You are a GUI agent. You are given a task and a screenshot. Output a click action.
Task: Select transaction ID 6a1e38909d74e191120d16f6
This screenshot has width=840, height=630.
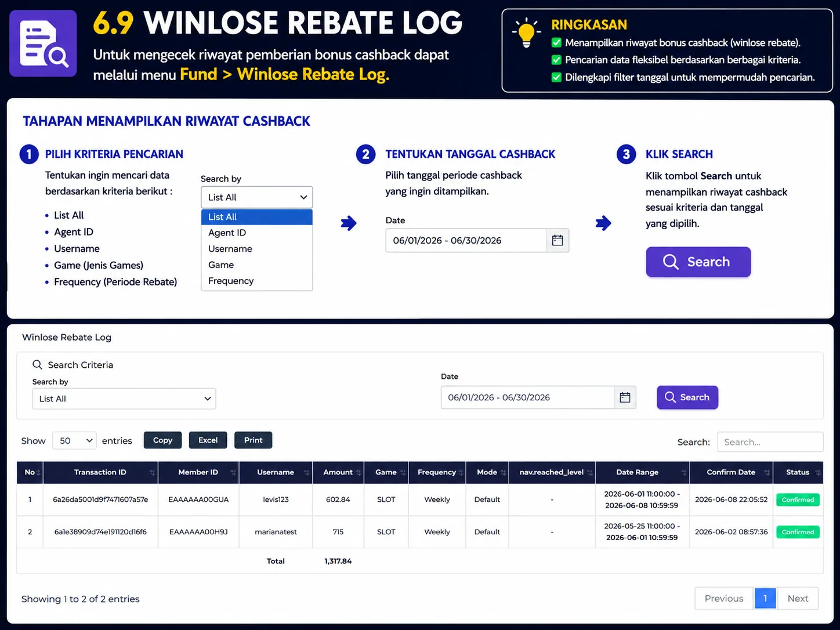100,532
